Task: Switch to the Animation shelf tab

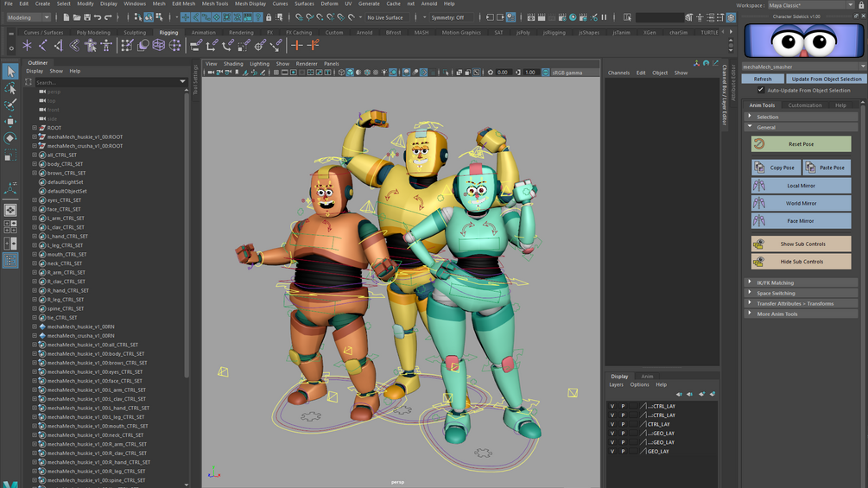Action: tap(203, 33)
